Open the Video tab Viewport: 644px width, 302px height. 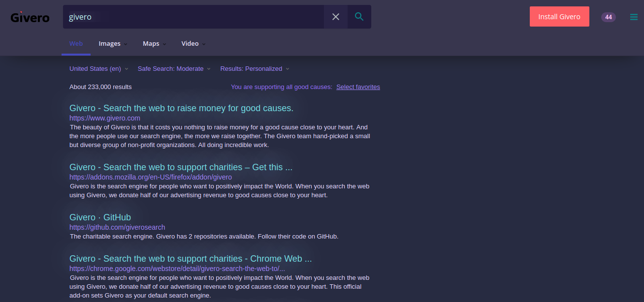[x=190, y=44]
